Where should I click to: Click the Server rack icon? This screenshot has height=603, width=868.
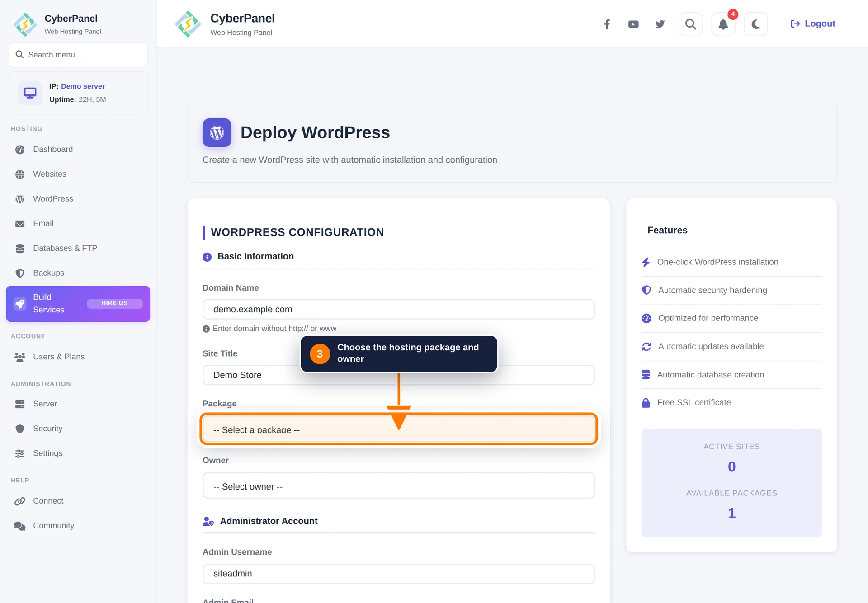click(x=20, y=404)
